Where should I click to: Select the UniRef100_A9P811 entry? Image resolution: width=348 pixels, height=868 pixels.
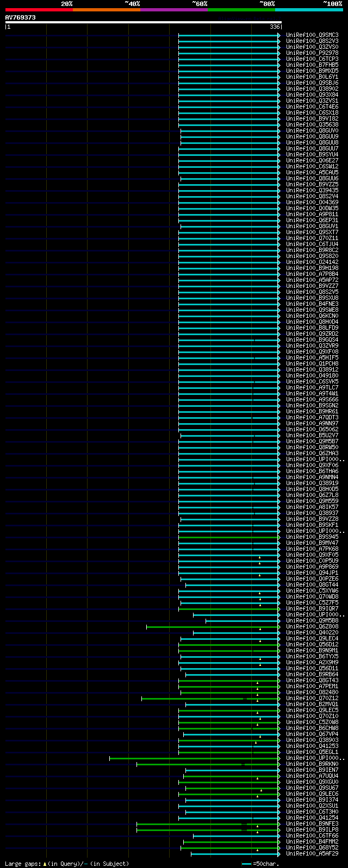312,215
